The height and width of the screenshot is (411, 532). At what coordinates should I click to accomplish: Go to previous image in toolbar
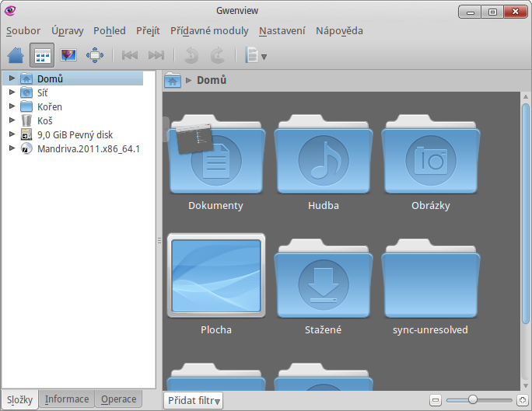coord(130,55)
